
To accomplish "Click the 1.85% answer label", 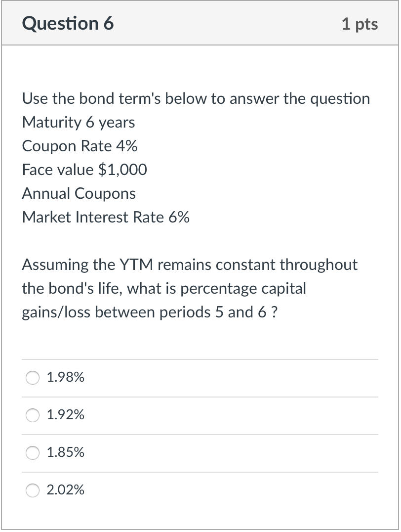I will [65, 452].
